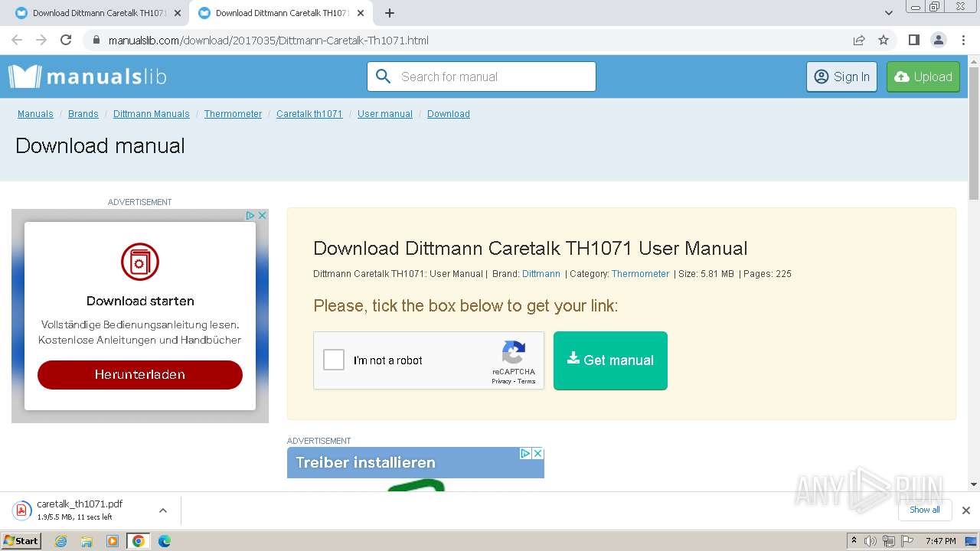Close the active Dittmann Caretalk tab
This screenshot has height=551, width=980.
(x=361, y=13)
